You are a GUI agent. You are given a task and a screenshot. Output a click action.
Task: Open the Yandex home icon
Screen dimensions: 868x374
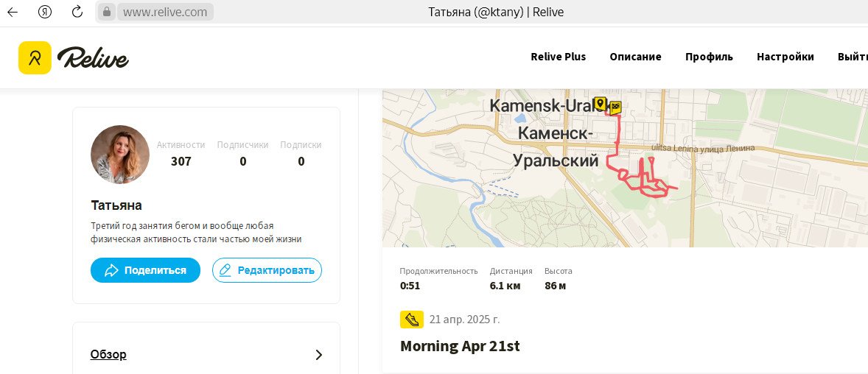tap(45, 12)
